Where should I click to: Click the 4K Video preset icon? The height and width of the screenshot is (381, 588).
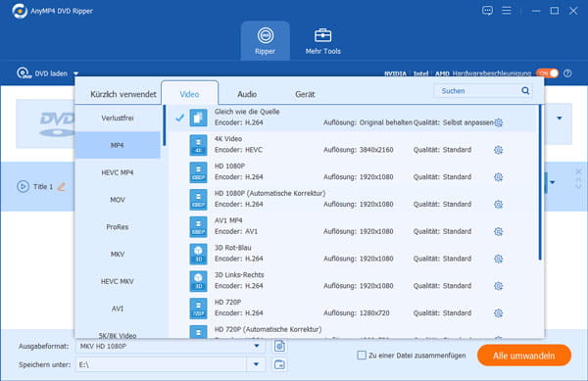pyautogui.click(x=198, y=145)
